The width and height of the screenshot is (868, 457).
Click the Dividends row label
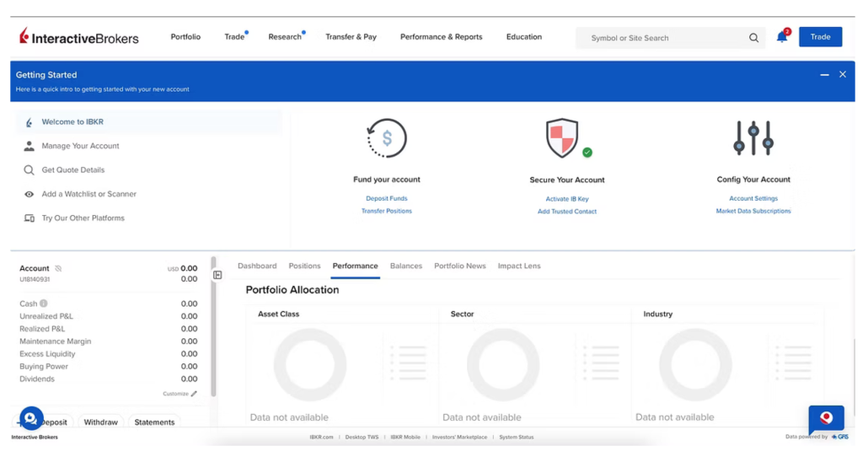[37, 379]
